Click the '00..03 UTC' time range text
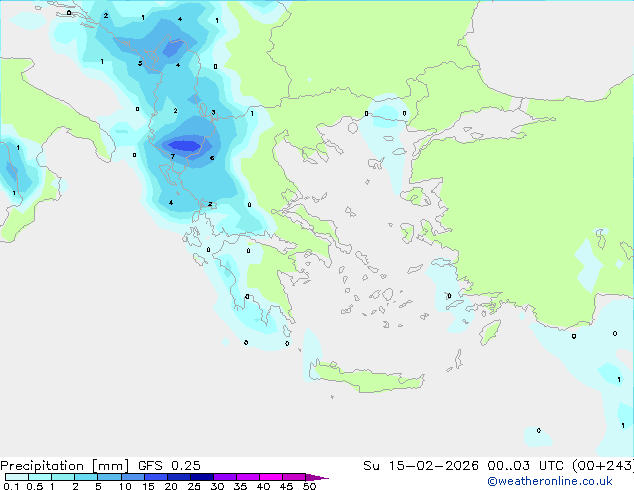The height and width of the screenshot is (490, 634). (x=525, y=466)
